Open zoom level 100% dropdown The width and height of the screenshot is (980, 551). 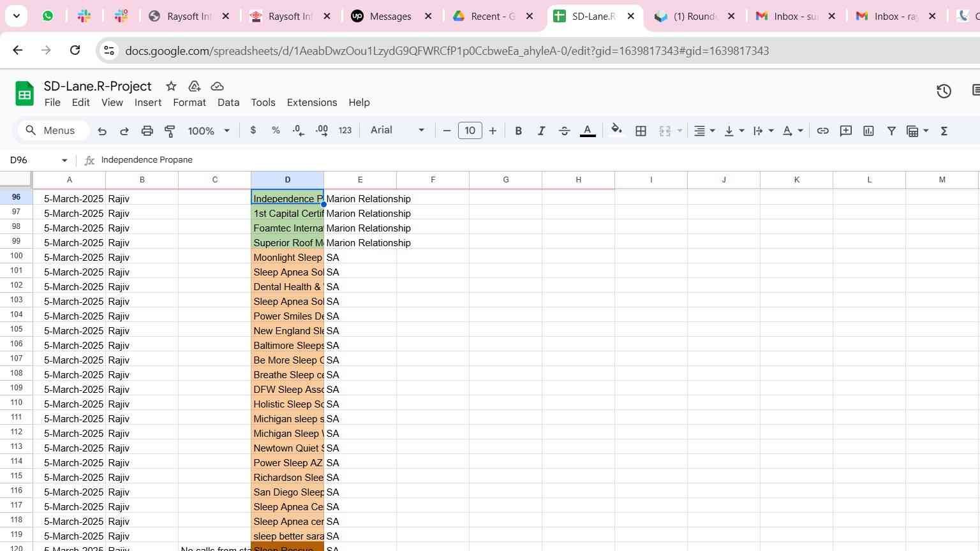tap(209, 131)
